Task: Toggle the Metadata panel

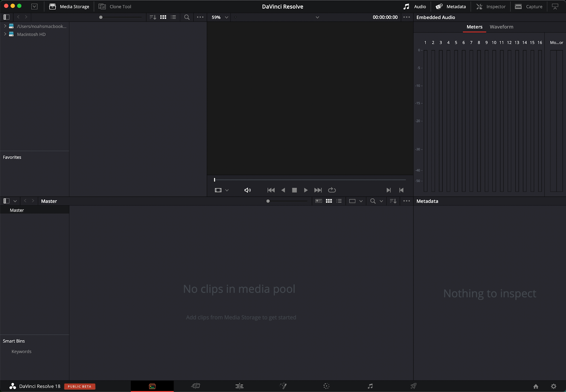Action: pyautogui.click(x=451, y=6)
